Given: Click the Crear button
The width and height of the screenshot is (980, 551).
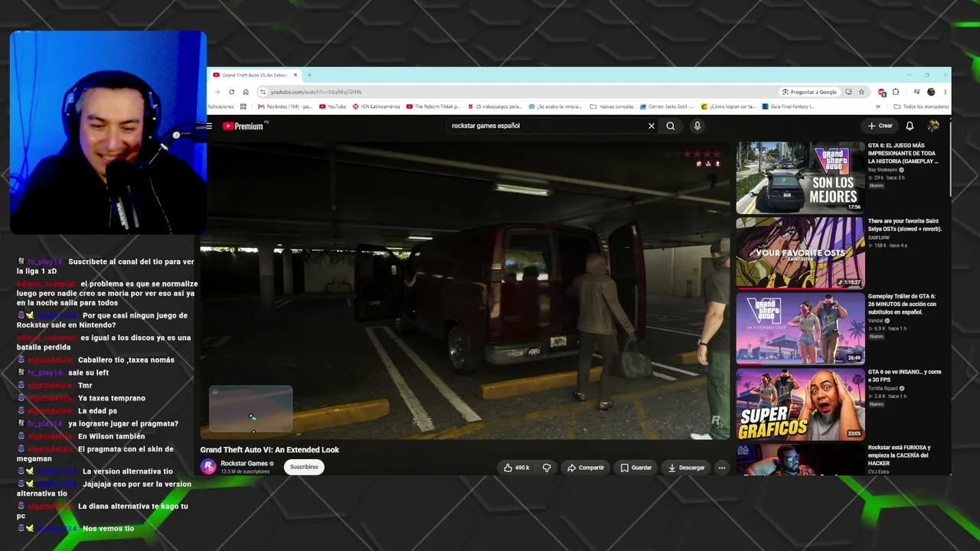Looking at the screenshot, I should (x=880, y=126).
